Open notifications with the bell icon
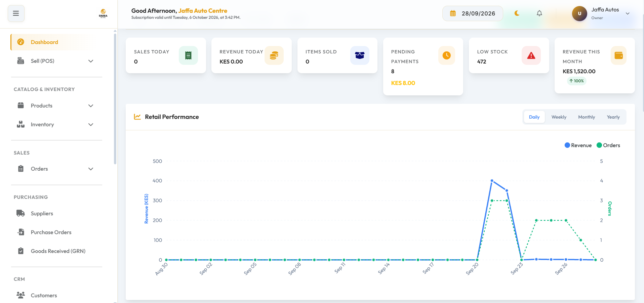Image resolution: width=644 pixels, height=303 pixels. tap(539, 13)
